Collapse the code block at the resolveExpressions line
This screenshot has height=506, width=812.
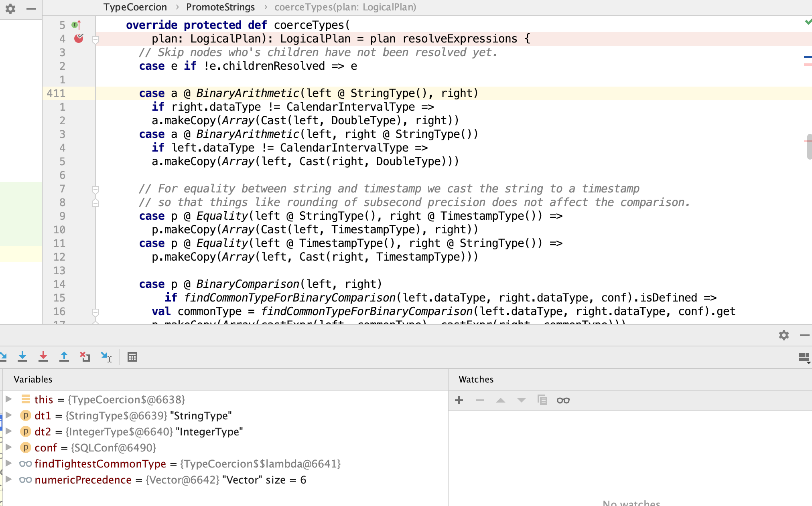(95, 39)
